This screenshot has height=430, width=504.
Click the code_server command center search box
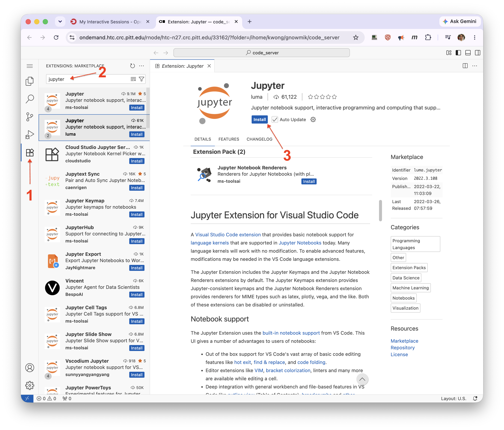(x=261, y=53)
